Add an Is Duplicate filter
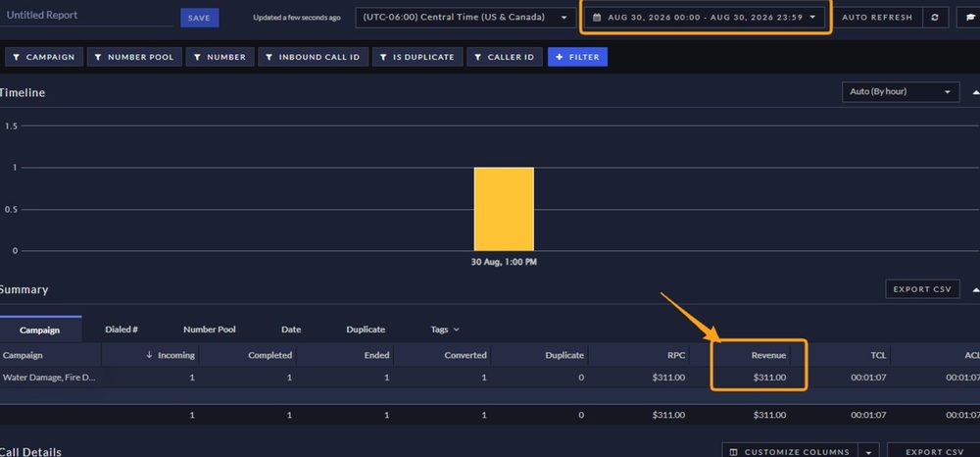 coord(417,57)
